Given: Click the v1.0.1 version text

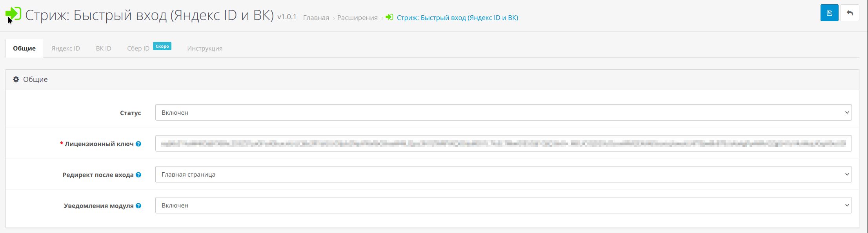Looking at the screenshot, I should coord(287,17).
